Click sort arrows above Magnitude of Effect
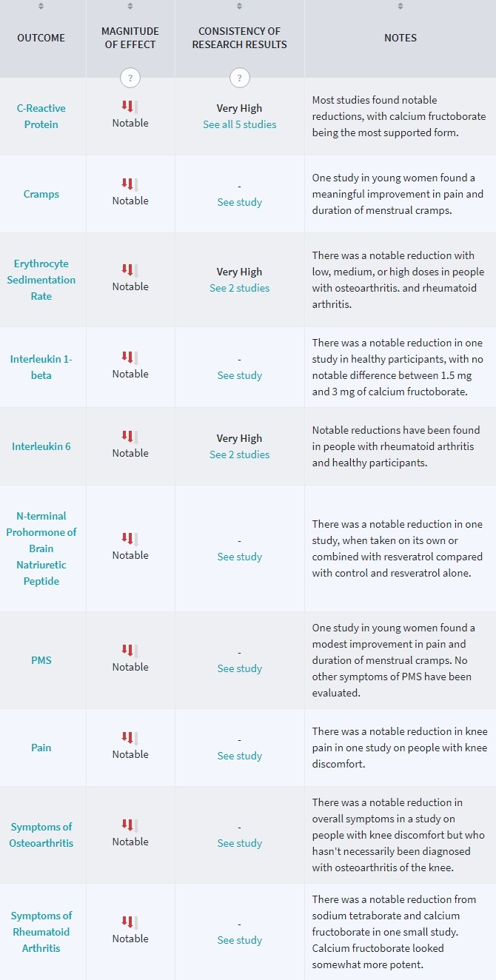The width and height of the screenshot is (496, 980). 130,6
